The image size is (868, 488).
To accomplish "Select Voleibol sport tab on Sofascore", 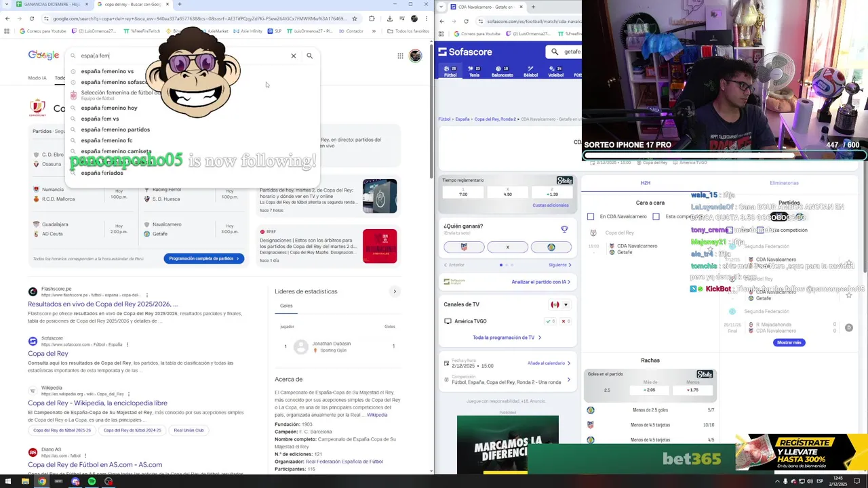I will tap(555, 71).
